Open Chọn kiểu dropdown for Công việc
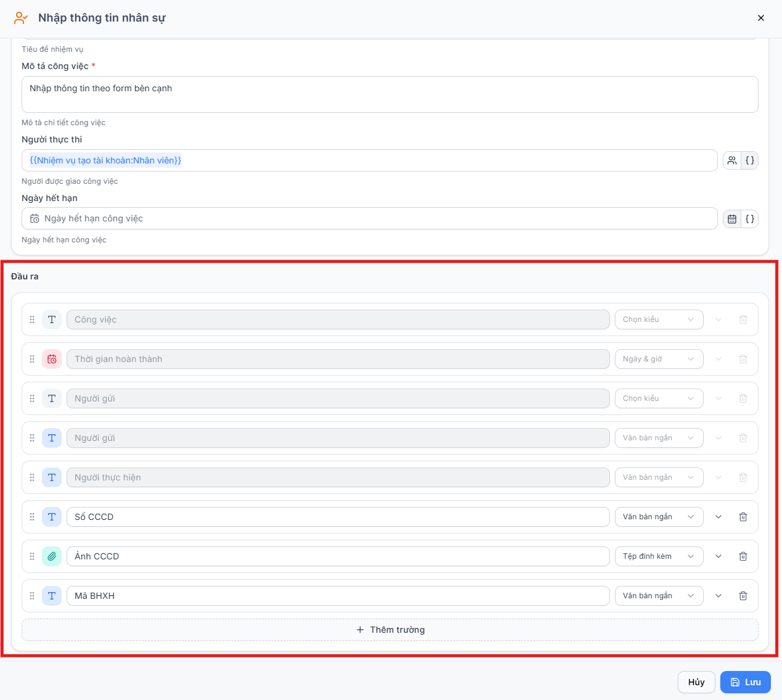Screen dimensions: 782x700 [x=659, y=319]
